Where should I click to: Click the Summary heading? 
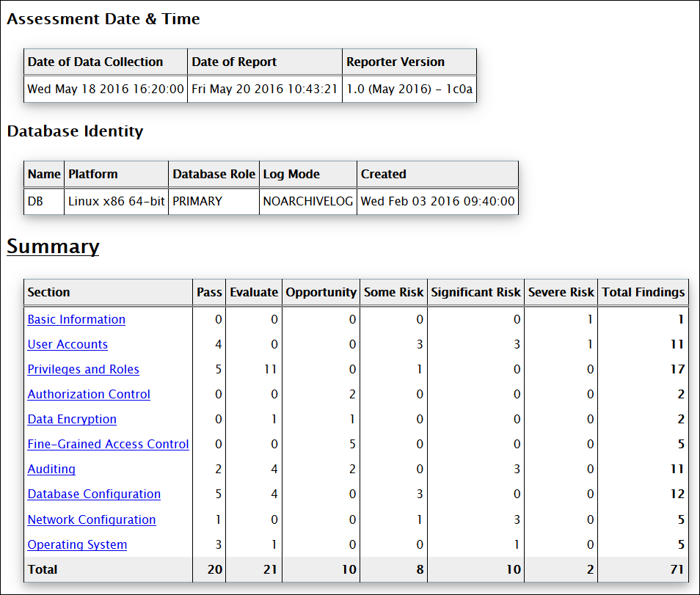point(53,247)
